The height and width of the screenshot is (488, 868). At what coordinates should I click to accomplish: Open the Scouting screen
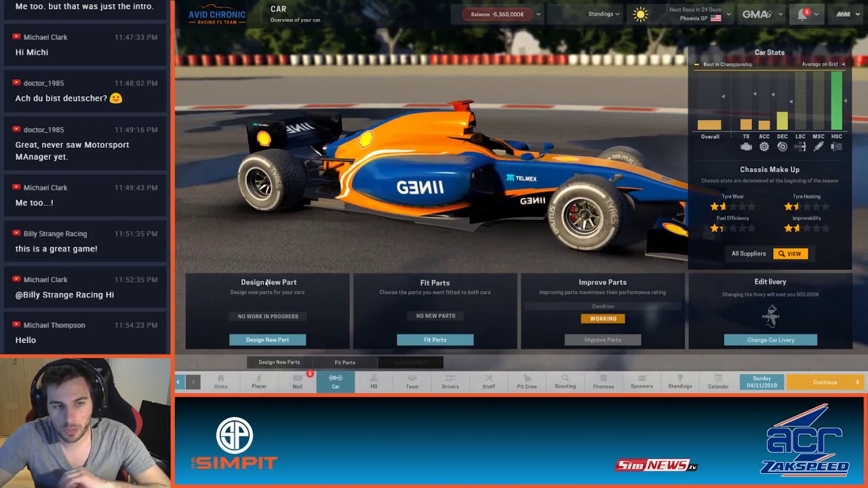pyautogui.click(x=565, y=382)
